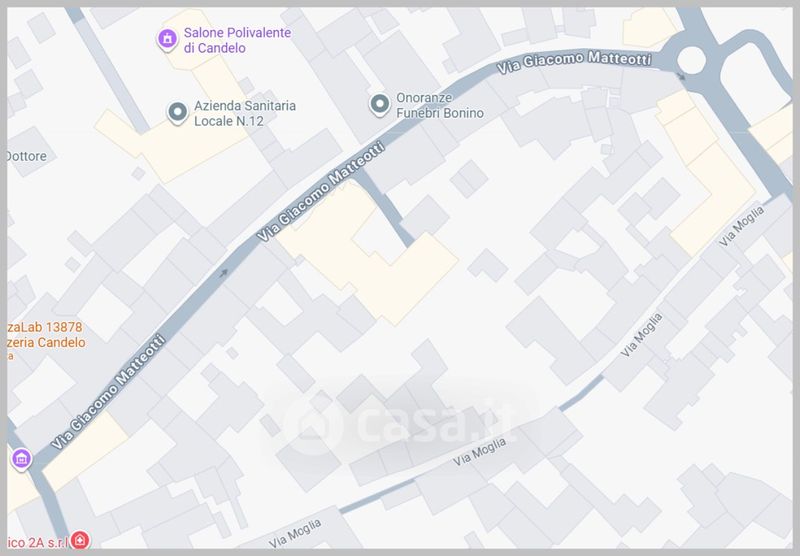The image size is (800, 556).
Task: Click the purple shop pin on Via Matteotti
Action: coord(21,460)
